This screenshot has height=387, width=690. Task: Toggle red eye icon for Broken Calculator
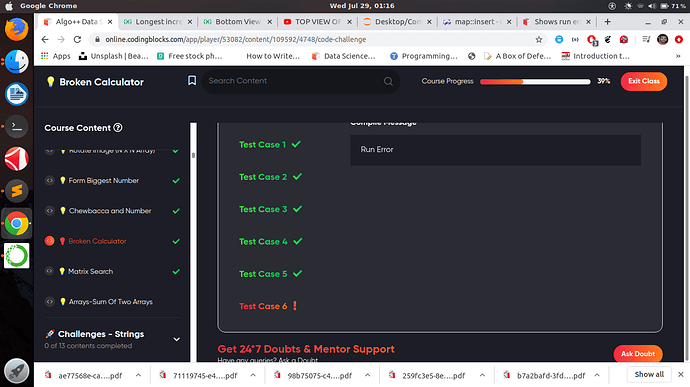[50, 241]
